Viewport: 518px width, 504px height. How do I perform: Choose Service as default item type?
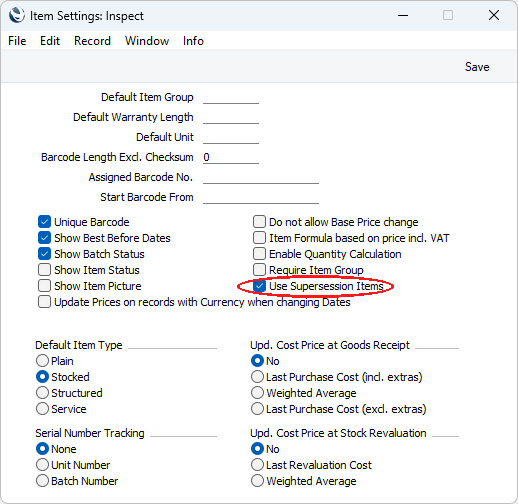click(x=42, y=409)
